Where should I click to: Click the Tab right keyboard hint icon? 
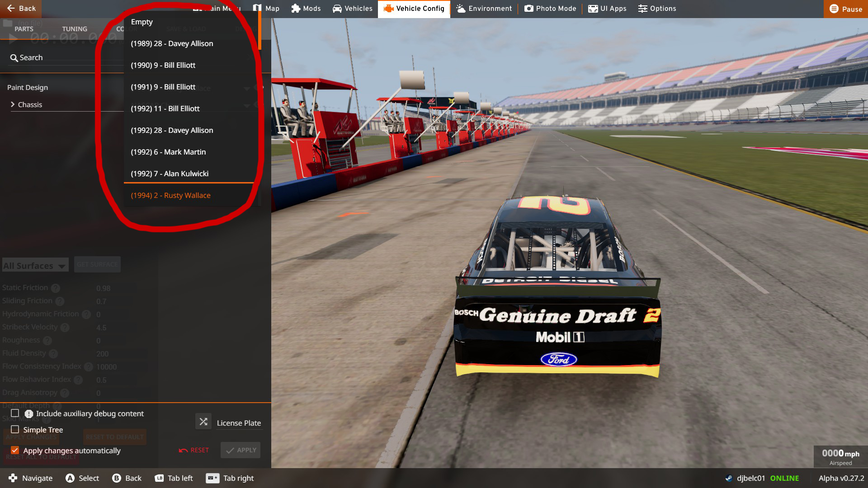212,478
